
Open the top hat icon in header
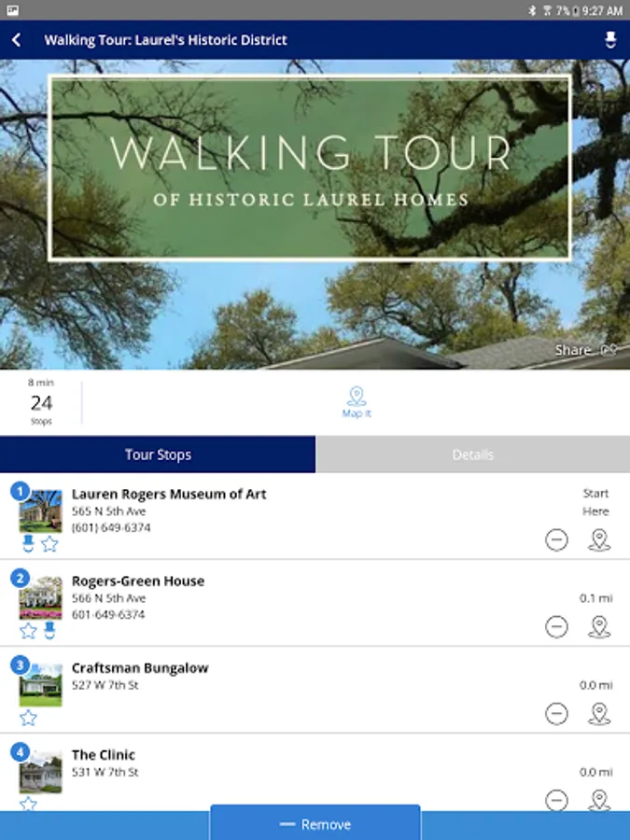pyautogui.click(x=610, y=39)
